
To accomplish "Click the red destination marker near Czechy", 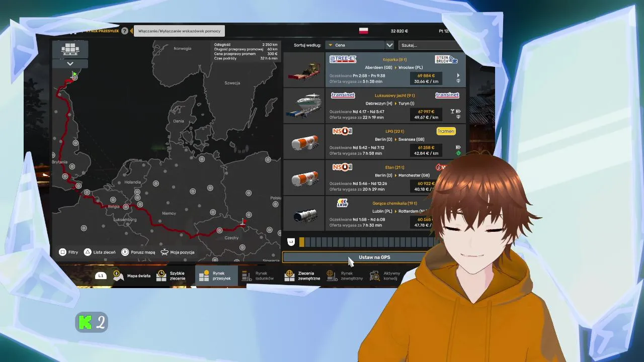I will pyautogui.click(x=244, y=221).
